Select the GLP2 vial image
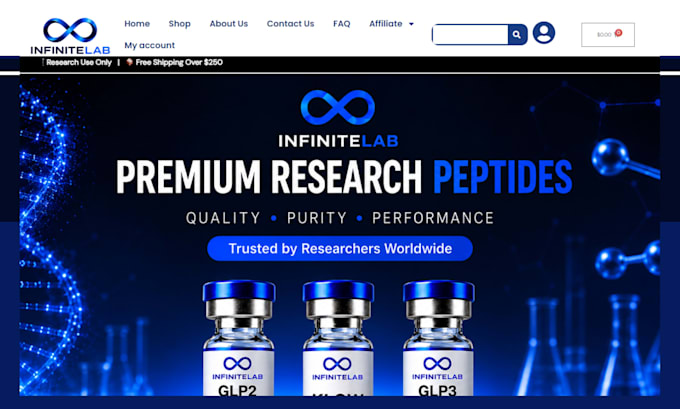The image size is (680, 409). click(239, 338)
